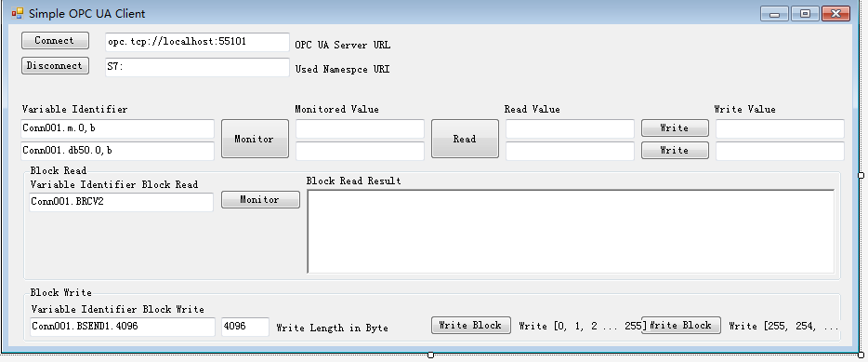Click the lower Write button
This screenshot has height=362, width=868.
point(675,150)
